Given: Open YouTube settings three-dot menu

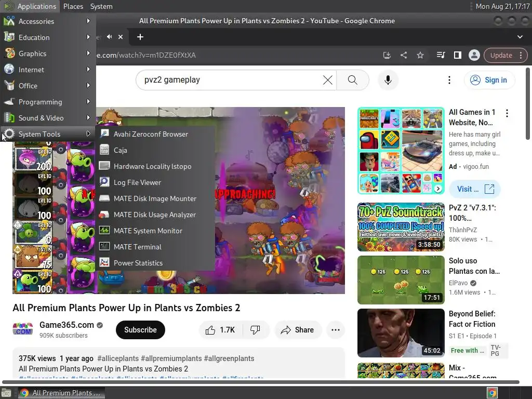Looking at the screenshot, I should (449, 80).
